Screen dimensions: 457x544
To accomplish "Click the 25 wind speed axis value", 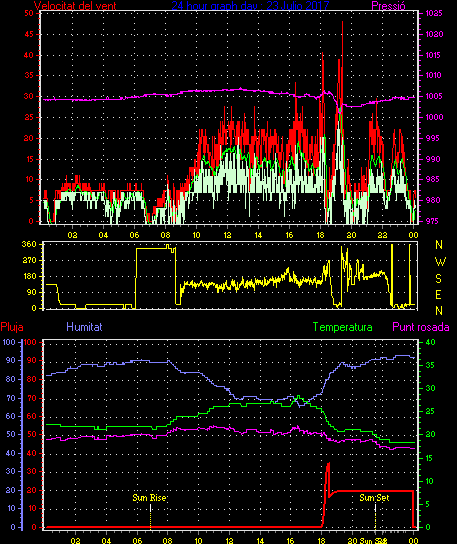I will pos(29,117).
